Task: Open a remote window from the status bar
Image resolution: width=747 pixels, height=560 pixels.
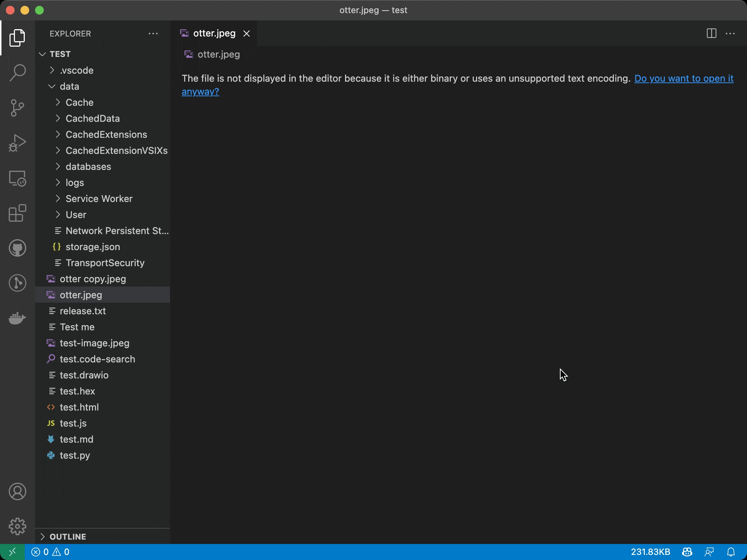Action: [x=13, y=552]
